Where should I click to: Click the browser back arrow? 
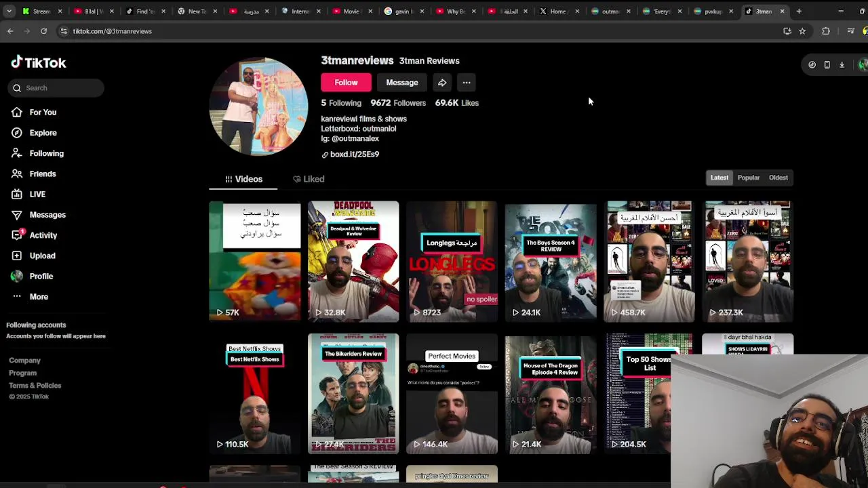point(10,31)
